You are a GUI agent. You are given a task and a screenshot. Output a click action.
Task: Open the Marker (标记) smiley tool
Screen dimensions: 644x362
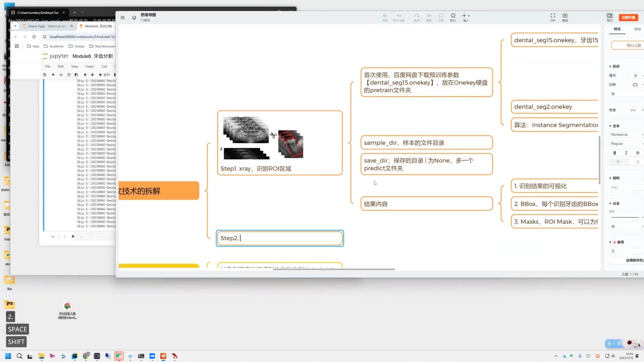click(x=453, y=17)
